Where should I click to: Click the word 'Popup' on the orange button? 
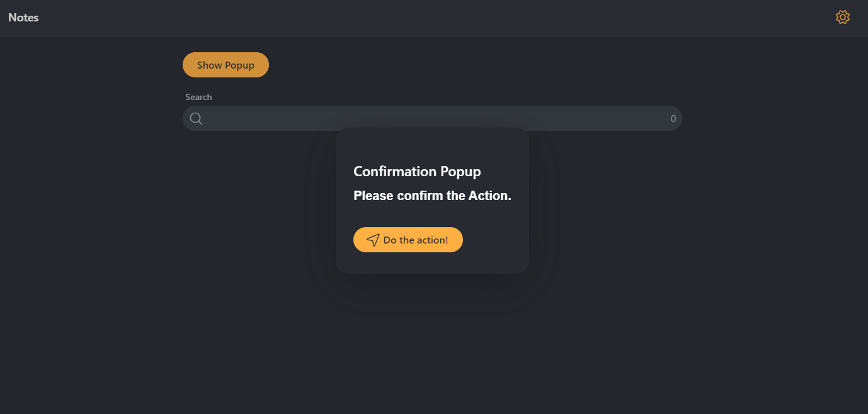click(239, 65)
